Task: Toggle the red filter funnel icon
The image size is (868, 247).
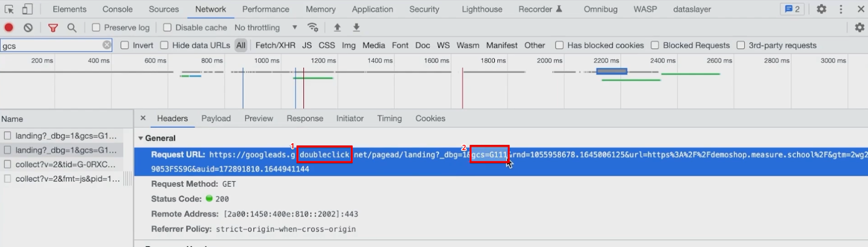Action: 53,28
